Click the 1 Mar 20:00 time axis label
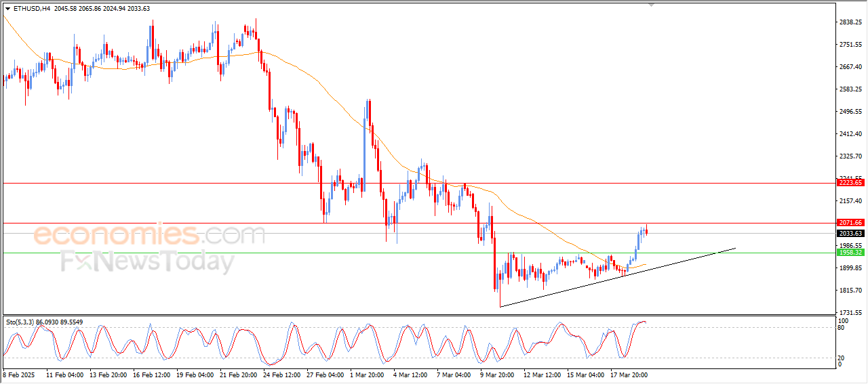 [x=367, y=375]
